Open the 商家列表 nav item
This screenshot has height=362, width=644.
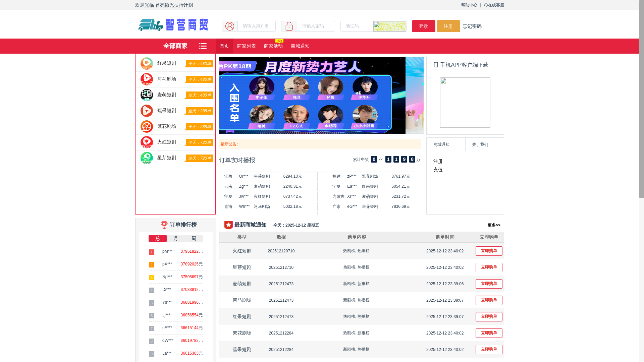tap(247, 46)
